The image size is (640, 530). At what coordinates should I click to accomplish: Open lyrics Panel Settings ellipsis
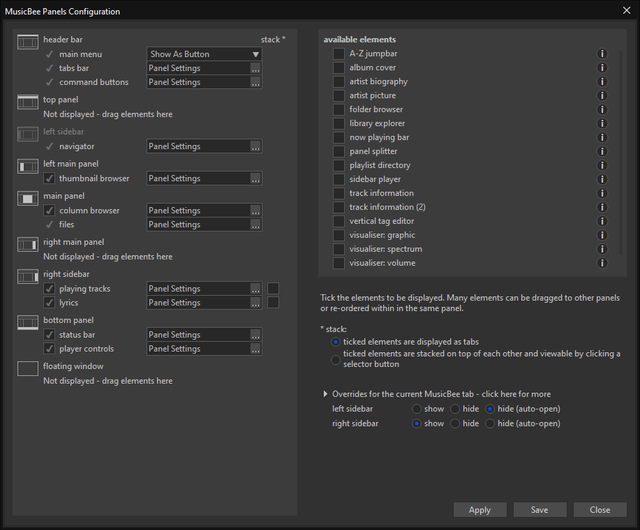[256, 303]
